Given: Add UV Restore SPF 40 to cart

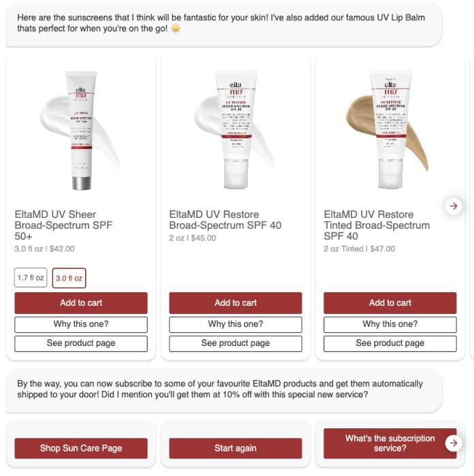Looking at the screenshot, I should (236, 302).
